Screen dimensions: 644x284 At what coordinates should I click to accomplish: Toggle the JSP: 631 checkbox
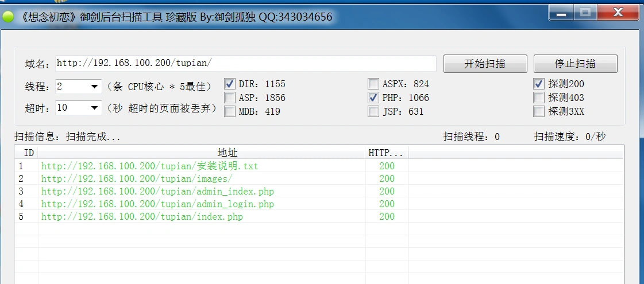373,111
